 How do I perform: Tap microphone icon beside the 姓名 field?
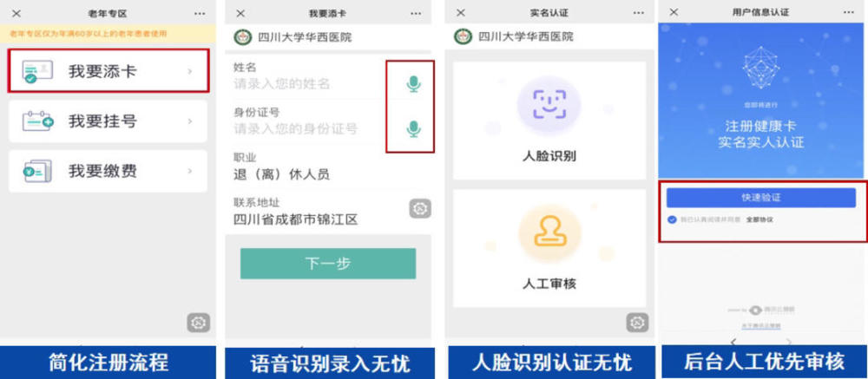(413, 84)
